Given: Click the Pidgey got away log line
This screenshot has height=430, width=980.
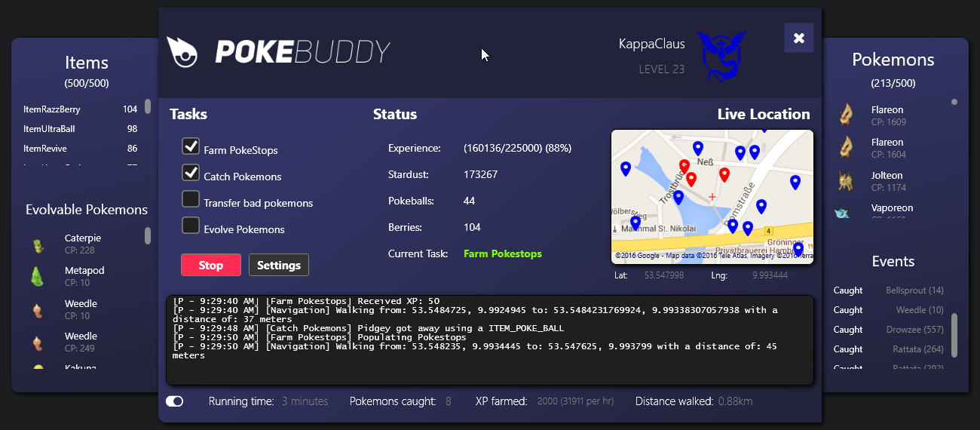Looking at the screenshot, I should (x=369, y=328).
